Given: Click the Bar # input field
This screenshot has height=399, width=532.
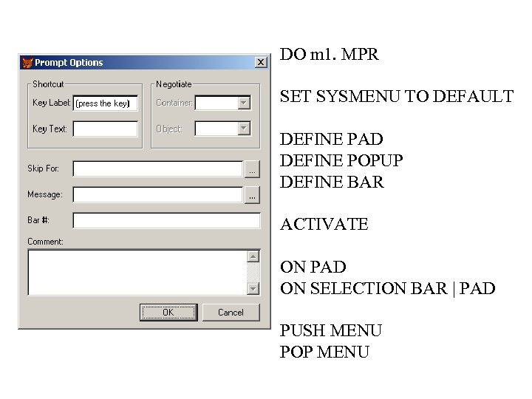Looking at the screenshot, I should pos(166,220).
